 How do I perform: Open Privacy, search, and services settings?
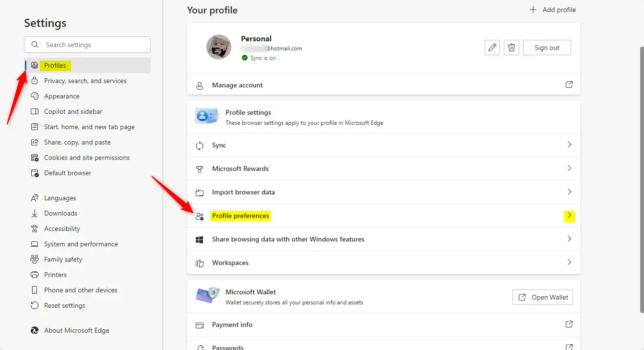tap(85, 81)
